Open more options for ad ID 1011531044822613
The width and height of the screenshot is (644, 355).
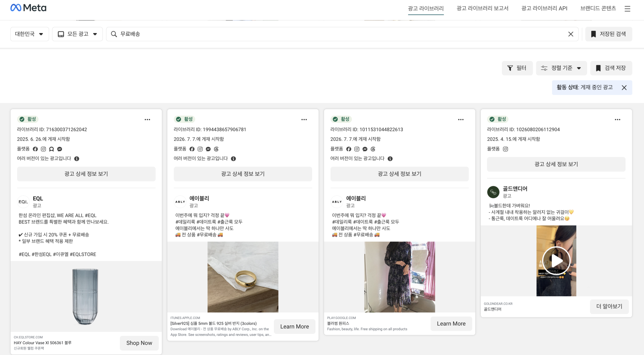[461, 120]
